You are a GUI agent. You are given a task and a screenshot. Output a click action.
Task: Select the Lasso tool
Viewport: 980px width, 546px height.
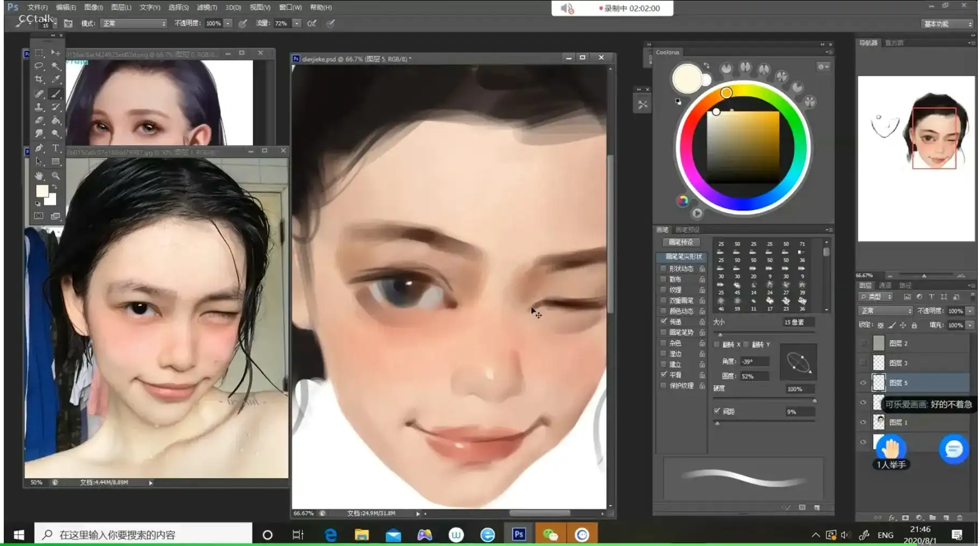click(x=39, y=66)
